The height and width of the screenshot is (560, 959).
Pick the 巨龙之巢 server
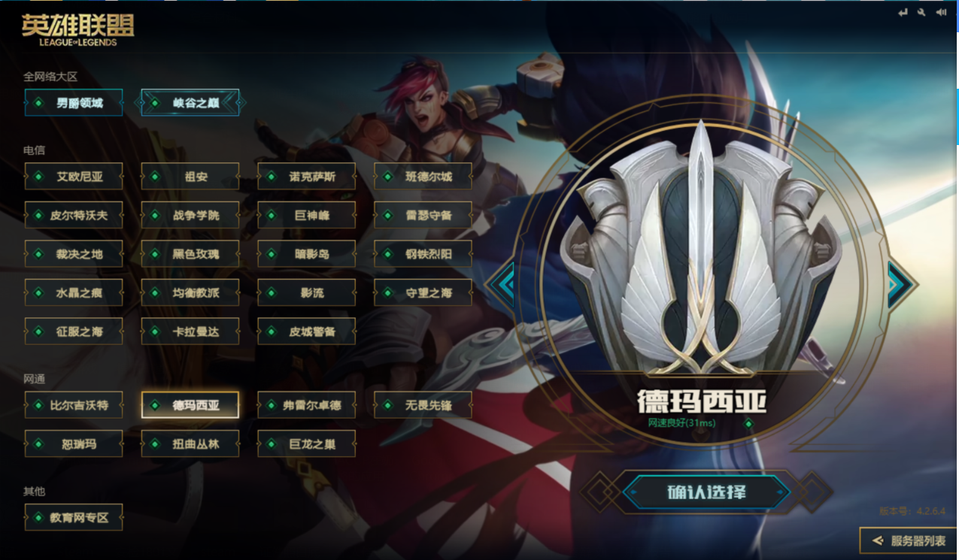click(x=307, y=443)
